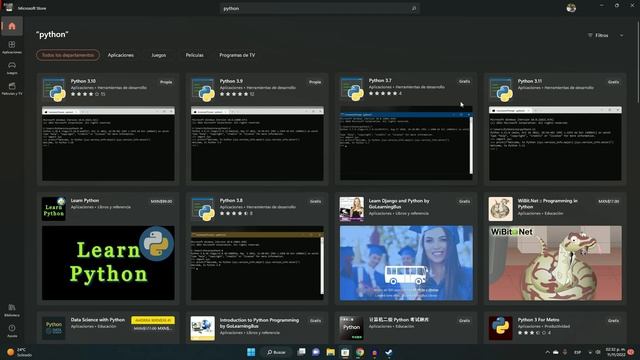Screen dimensions: 640x360
Task: Open the WiBit.Net snake banner
Action: 555,263
